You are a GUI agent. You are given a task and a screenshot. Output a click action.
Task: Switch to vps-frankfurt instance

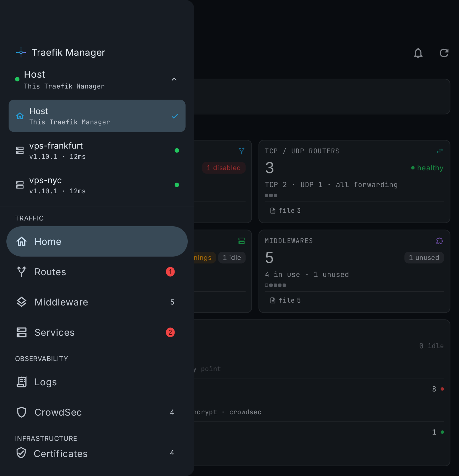click(x=97, y=151)
